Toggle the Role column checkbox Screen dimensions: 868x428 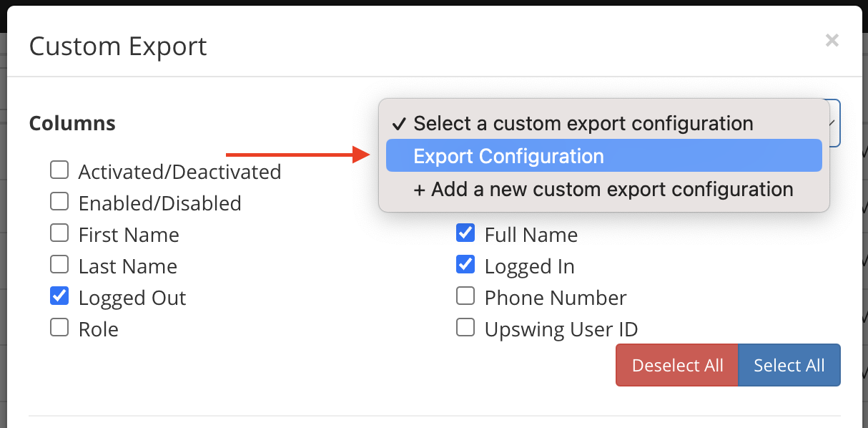click(59, 327)
